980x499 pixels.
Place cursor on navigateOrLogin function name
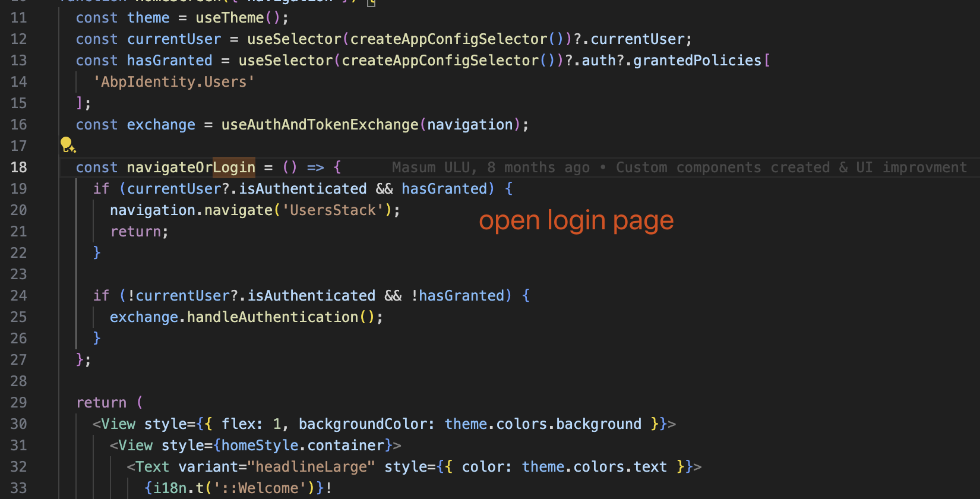tap(191, 168)
